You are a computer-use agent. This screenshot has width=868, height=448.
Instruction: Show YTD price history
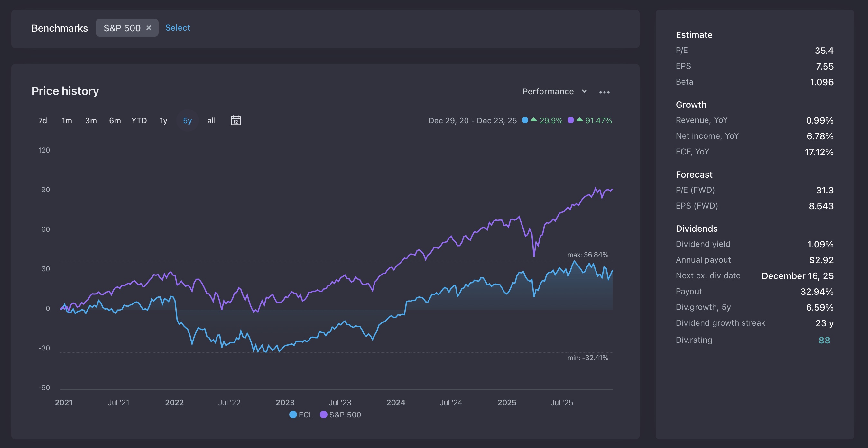tap(139, 120)
